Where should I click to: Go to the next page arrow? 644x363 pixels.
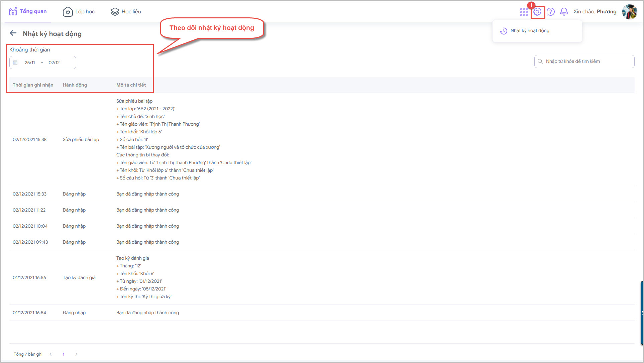click(x=77, y=354)
